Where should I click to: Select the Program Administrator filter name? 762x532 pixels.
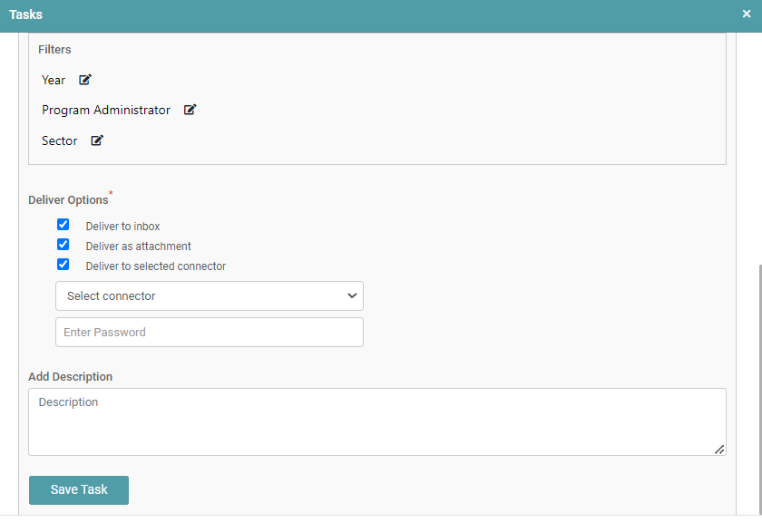(106, 111)
